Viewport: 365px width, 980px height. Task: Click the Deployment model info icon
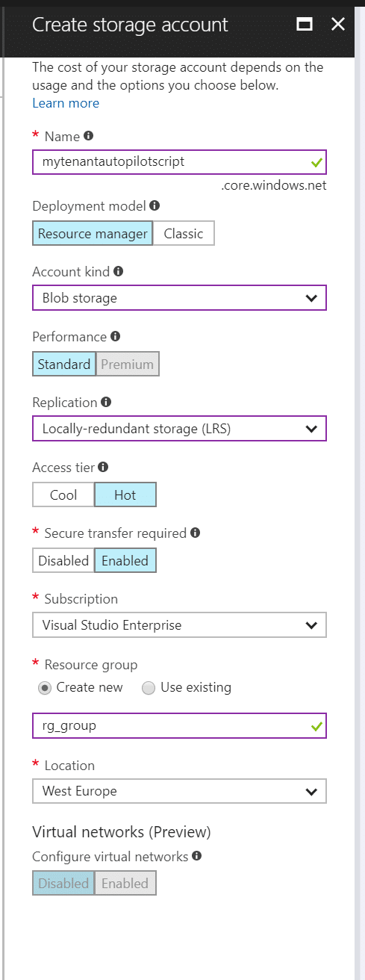pos(155,205)
